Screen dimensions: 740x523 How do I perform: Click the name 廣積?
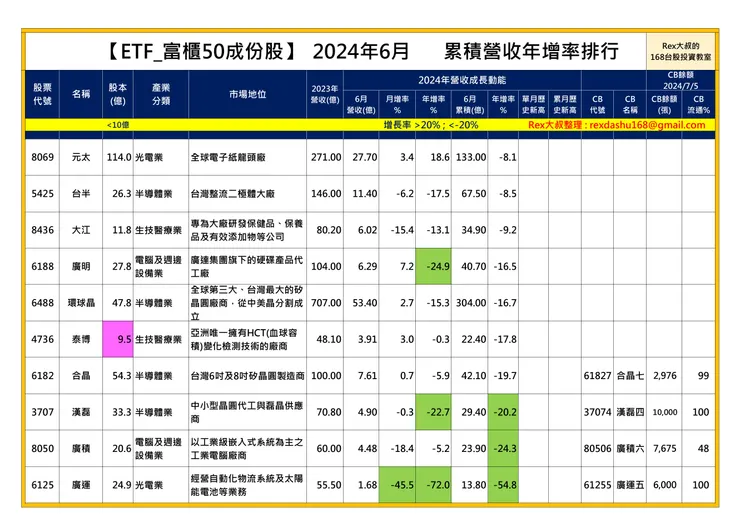tap(81, 448)
